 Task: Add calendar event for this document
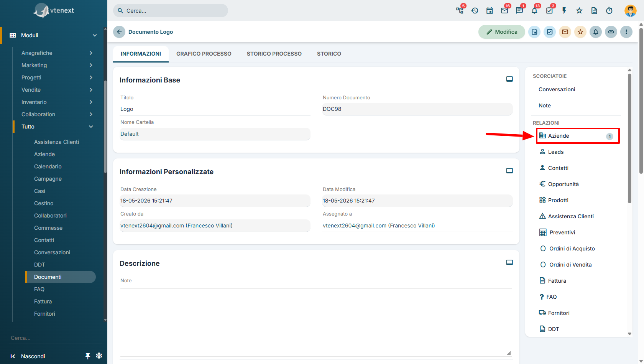[x=534, y=32]
